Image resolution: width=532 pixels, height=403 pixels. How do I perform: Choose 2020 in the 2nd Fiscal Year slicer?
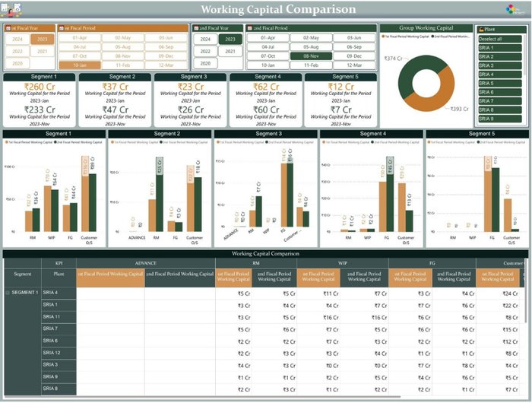(x=205, y=63)
